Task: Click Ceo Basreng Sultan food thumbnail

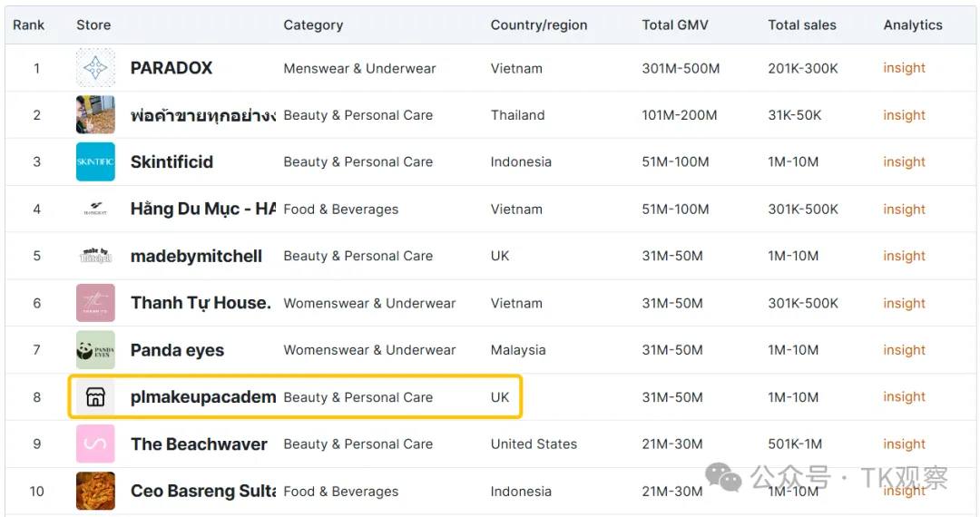Action: point(95,491)
